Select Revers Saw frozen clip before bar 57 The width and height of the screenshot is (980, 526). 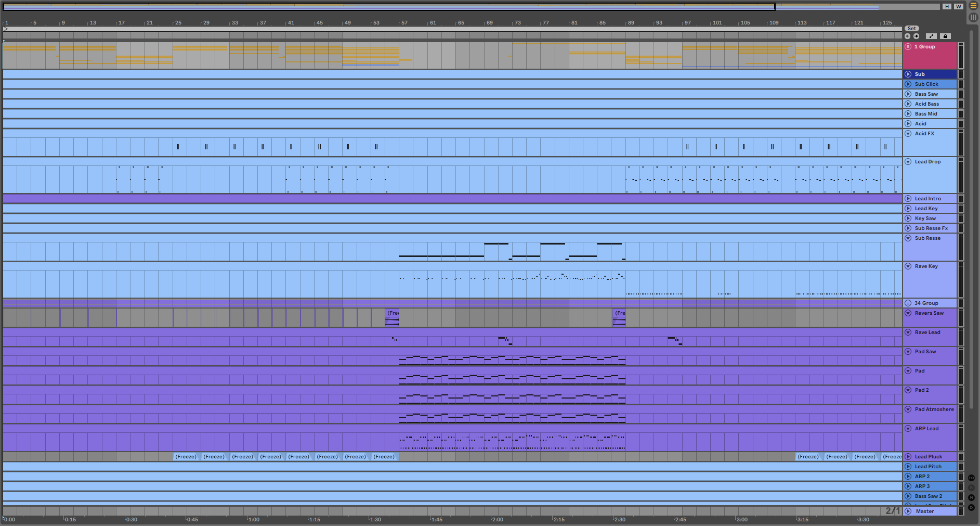392,317
